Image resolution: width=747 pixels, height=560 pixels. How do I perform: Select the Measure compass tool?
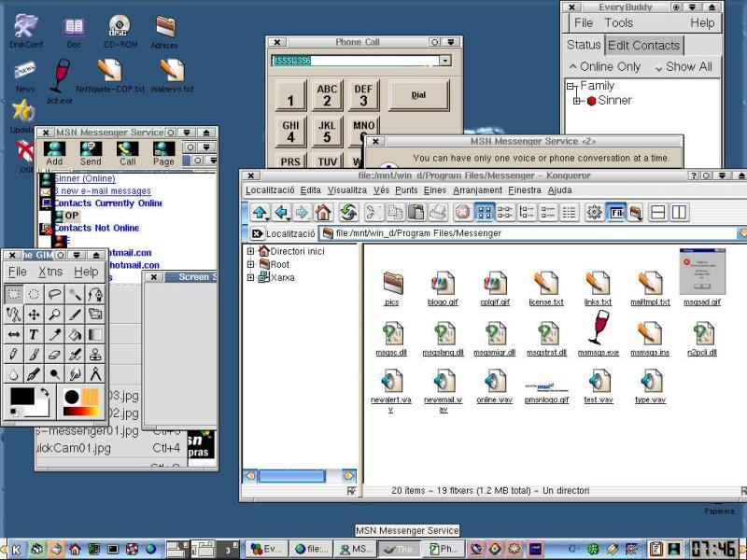[x=95, y=374]
